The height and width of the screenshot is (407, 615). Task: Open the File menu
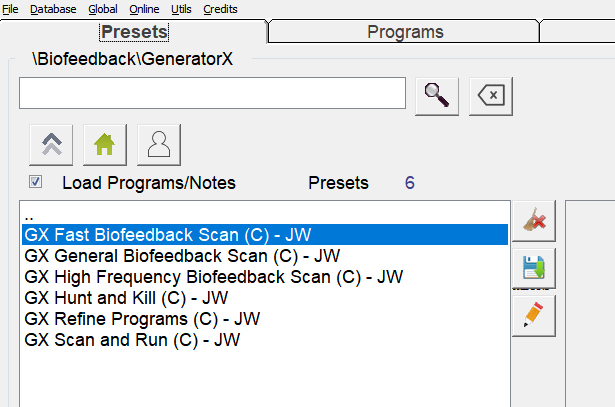click(10, 9)
